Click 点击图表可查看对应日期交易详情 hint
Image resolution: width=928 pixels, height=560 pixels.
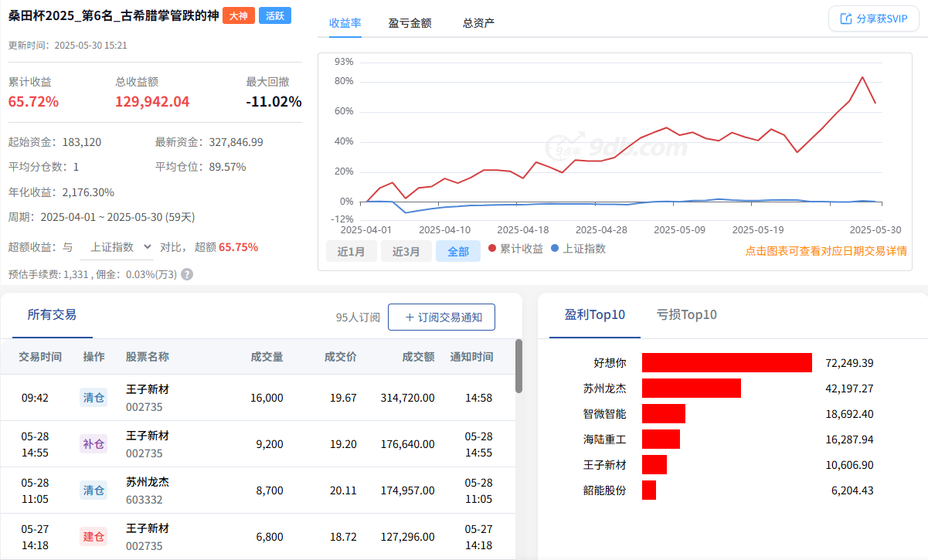pyautogui.click(x=826, y=251)
